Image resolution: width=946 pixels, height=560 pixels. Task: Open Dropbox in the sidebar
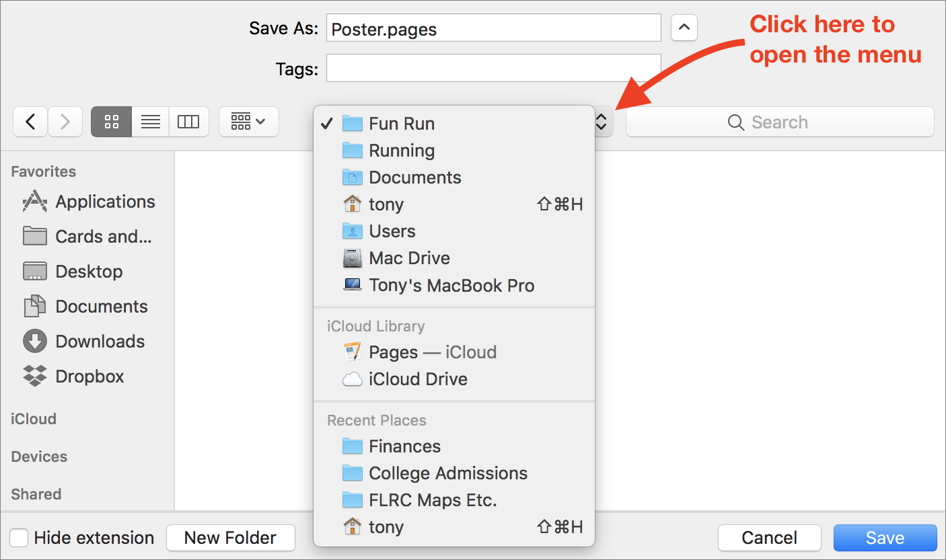point(89,376)
